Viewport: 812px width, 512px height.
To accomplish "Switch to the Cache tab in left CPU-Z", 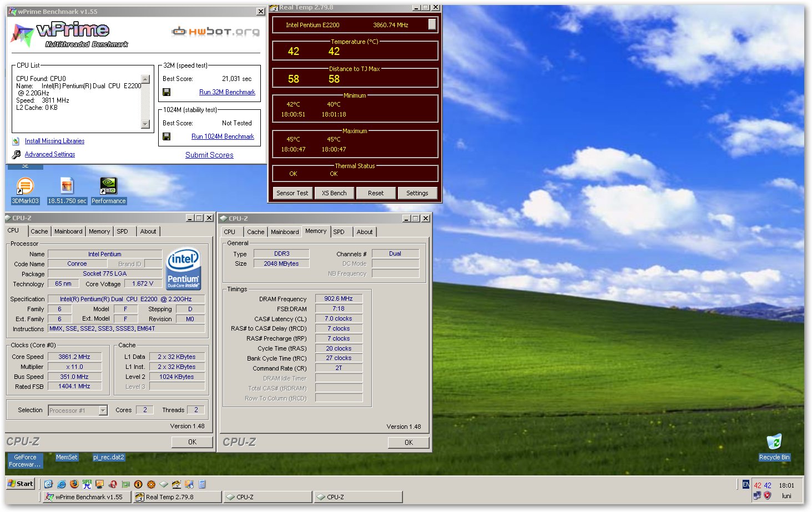I will pos(39,231).
